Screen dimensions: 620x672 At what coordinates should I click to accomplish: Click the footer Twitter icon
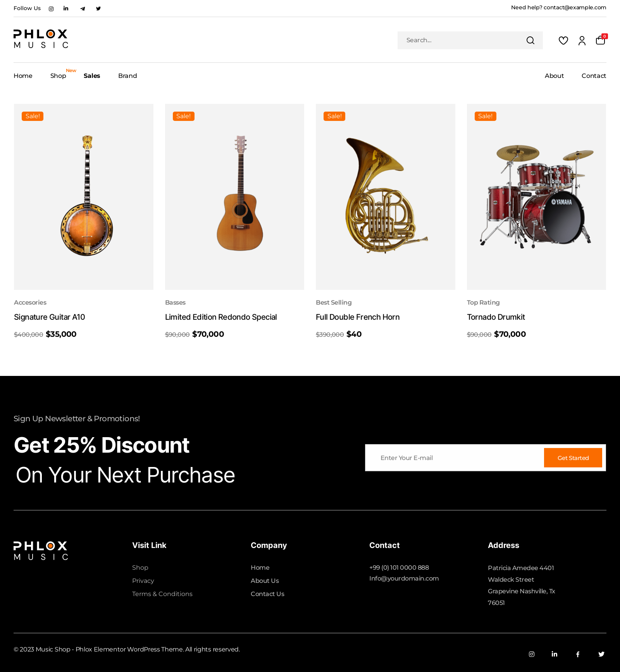(x=601, y=654)
